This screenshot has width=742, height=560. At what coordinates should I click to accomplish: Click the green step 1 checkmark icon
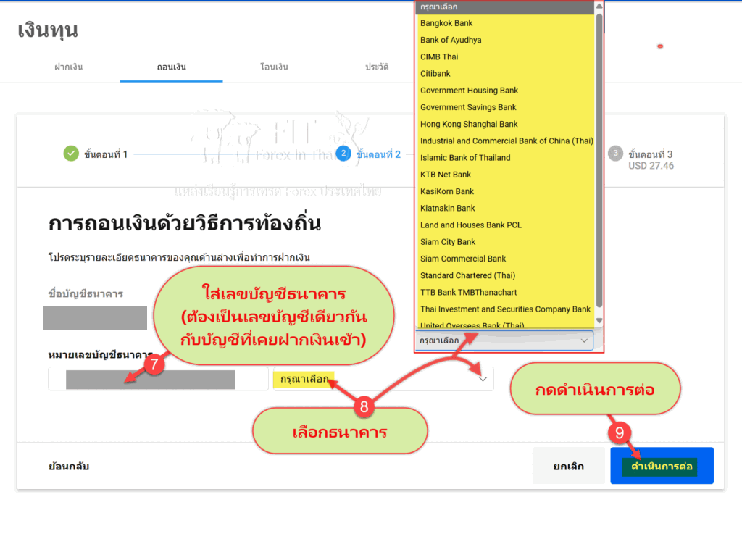point(71,154)
